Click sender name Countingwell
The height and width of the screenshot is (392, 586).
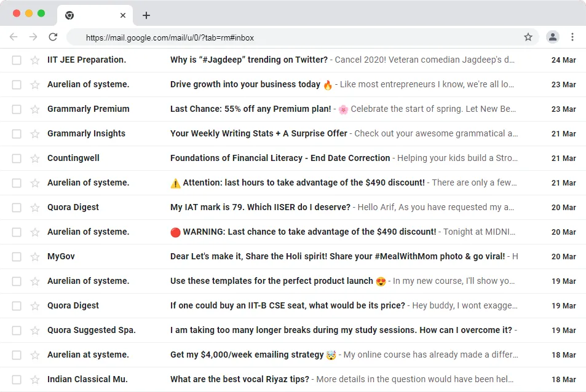(x=73, y=158)
